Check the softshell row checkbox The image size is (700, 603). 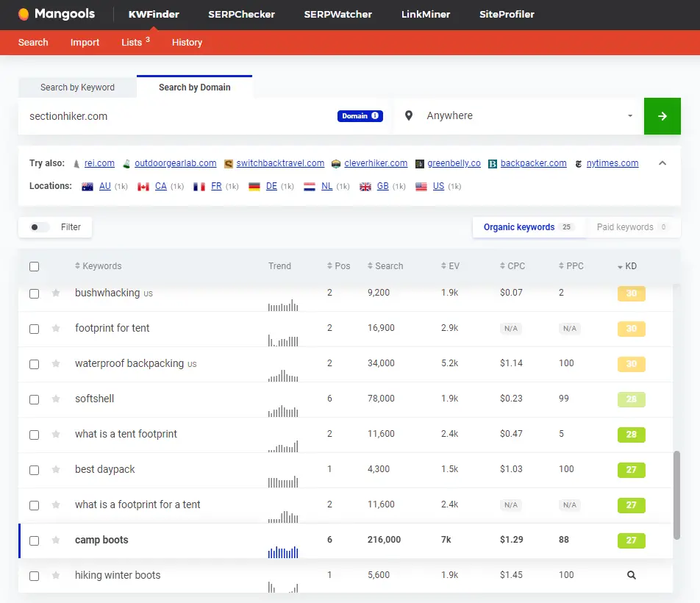pos(34,399)
